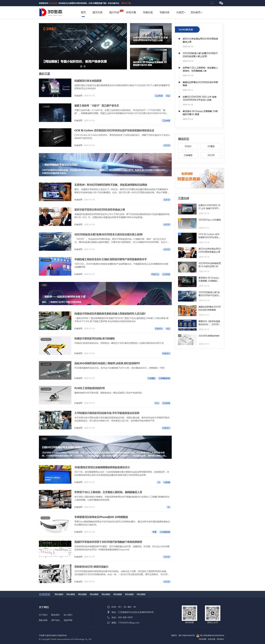This screenshot has height=644, width=265.
Task: Open article 机械制造行业未来的前景
Action: click(88, 81)
